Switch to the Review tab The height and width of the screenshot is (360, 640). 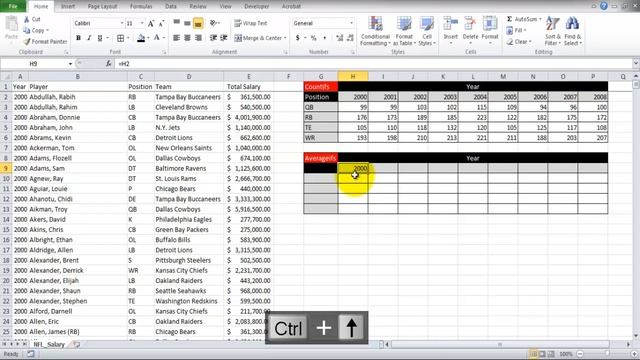198,6
